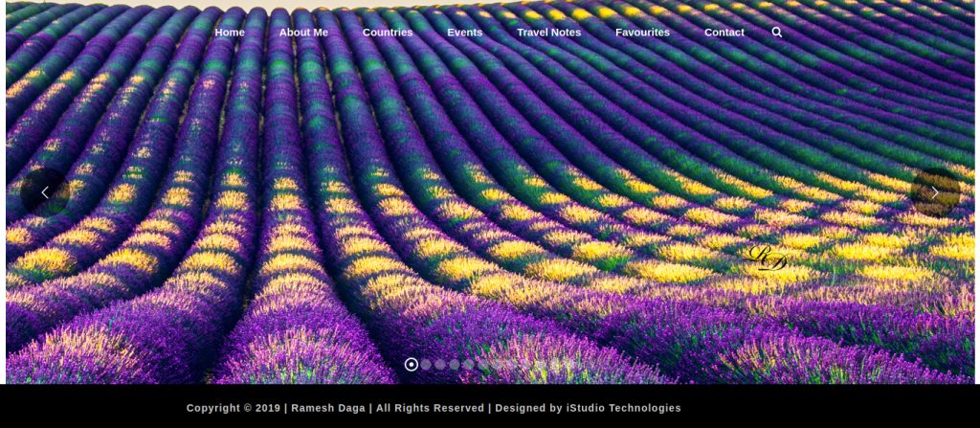Click the iStudio Technologies designer credit

(x=623, y=408)
